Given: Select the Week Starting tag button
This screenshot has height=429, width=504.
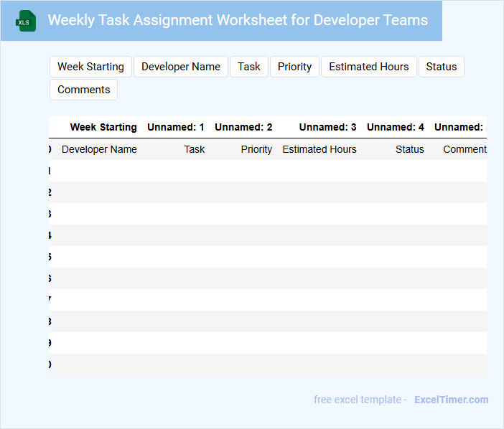Looking at the screenshot, I should pyautogui.click(x=90, y=67).
